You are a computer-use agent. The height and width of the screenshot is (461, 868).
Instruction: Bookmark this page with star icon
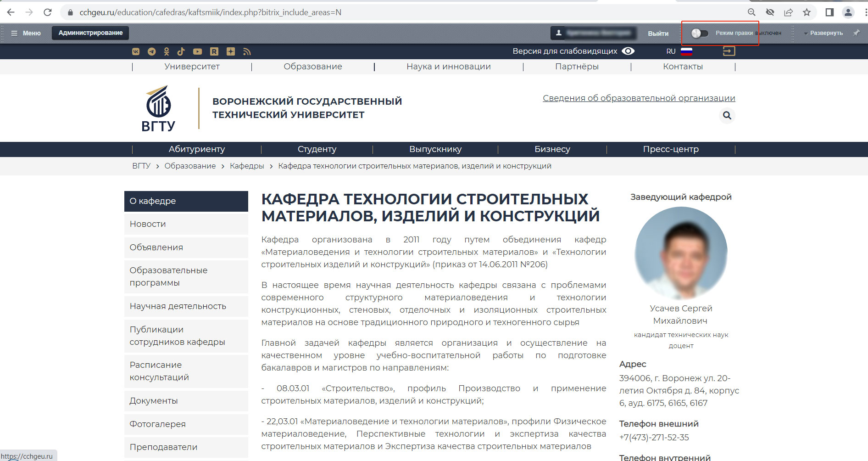click(807, 12)
